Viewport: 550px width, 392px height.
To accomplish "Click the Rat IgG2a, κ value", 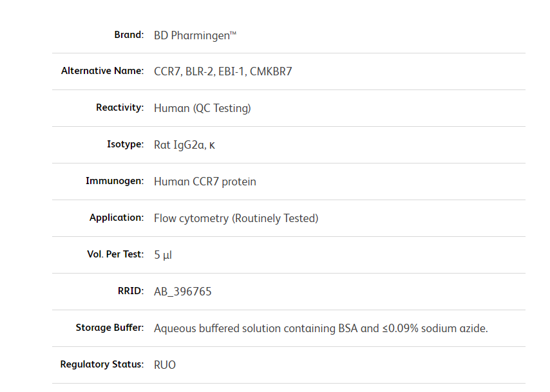I will coord(184,145).
